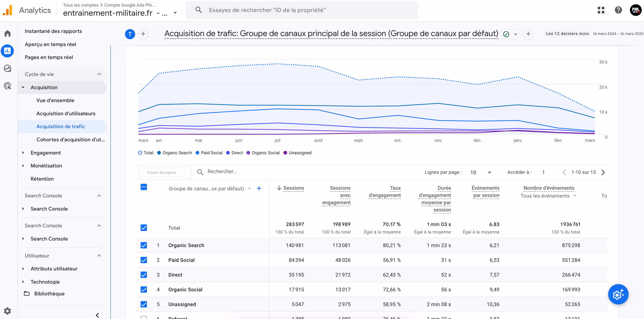Image resolution: width=644 pixels, height=319 pixels.
Task: Click the floating Insights gear button
Action: 618,294
